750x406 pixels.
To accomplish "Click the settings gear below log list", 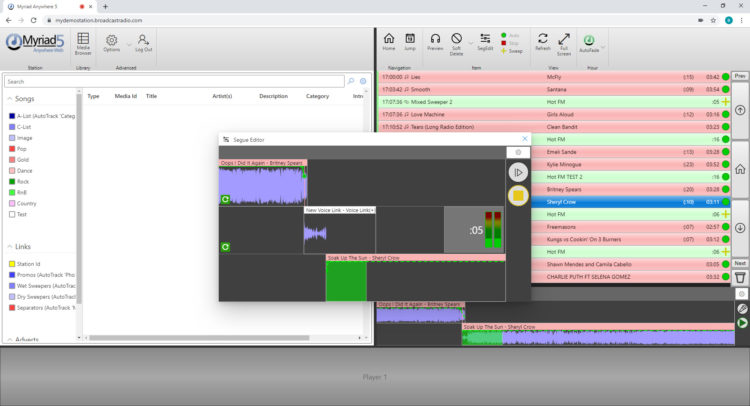I will [741, 294].
